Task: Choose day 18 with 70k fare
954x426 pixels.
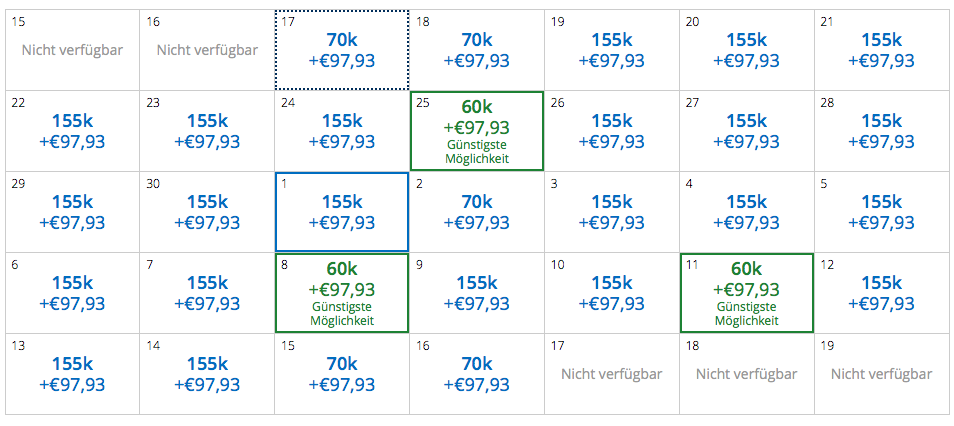Action: click(x=477, y=50)
